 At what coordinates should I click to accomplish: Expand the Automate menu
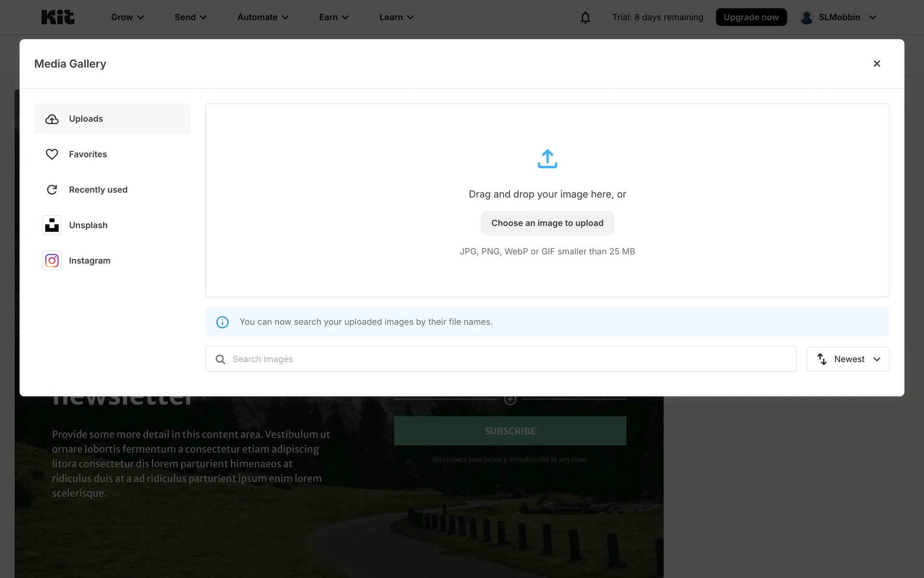click(x=263, y=17)
